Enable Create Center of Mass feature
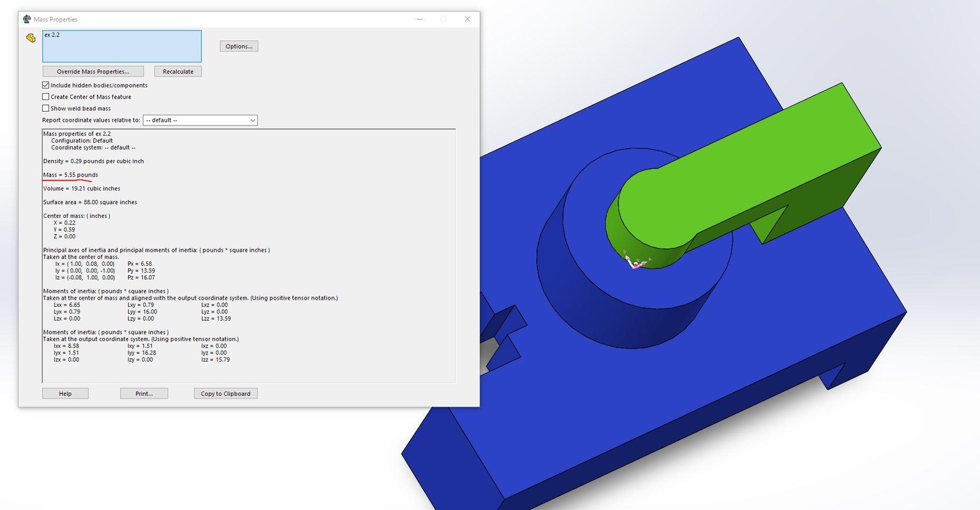Image resolution: width=980 pixels, height=510 pixels. (46, 97)
